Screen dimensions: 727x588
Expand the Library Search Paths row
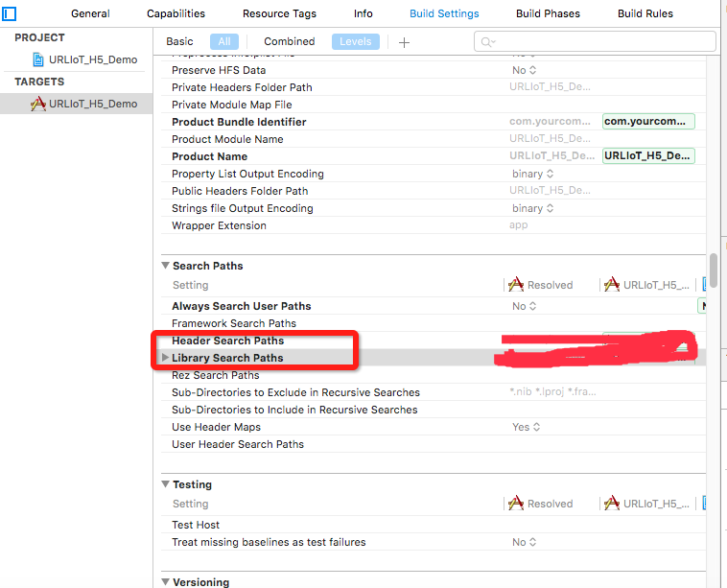click(165, 358)
